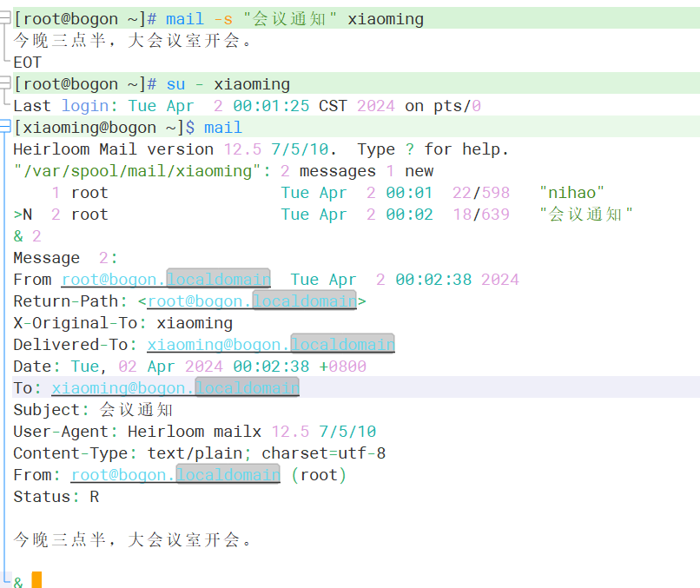Click the 'Message 2:' header

[x=65, y=258]
